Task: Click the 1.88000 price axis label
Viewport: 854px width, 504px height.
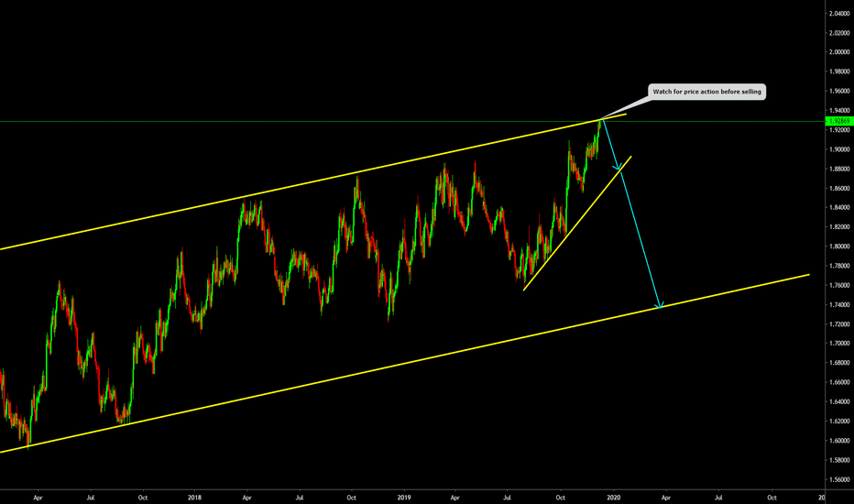Action: tap(839, 169)
